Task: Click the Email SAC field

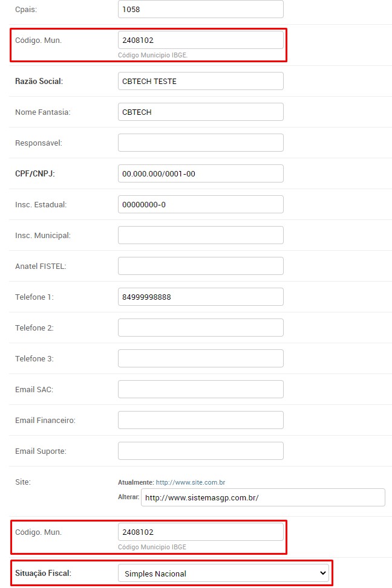Action: click(200, 390)
